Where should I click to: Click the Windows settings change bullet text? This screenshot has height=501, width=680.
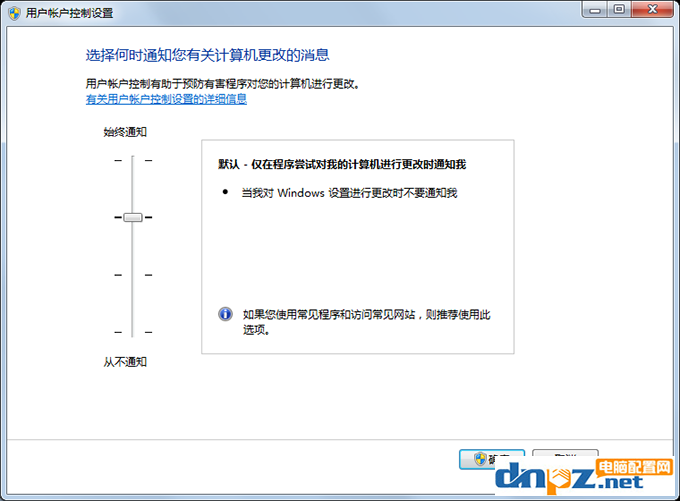coord(350,193)
